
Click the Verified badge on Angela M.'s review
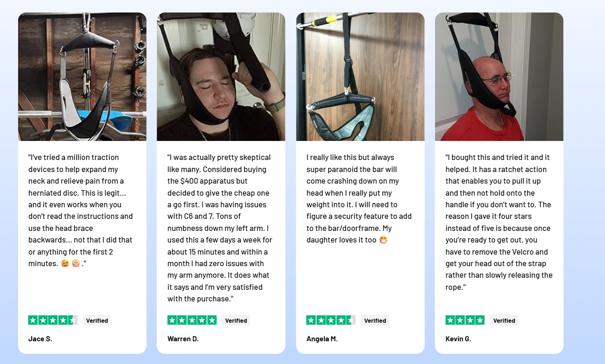tap(375, 320)
